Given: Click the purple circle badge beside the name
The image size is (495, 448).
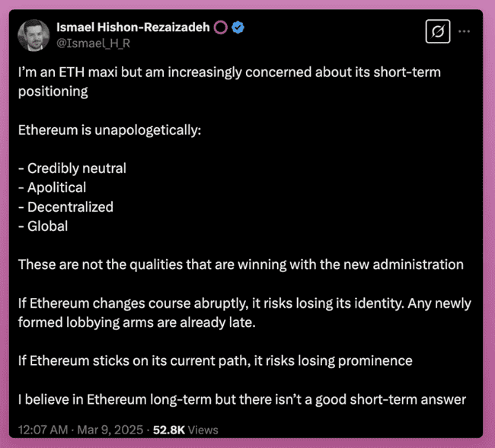Looking at the screenshot, I should (x=219, y=28).
